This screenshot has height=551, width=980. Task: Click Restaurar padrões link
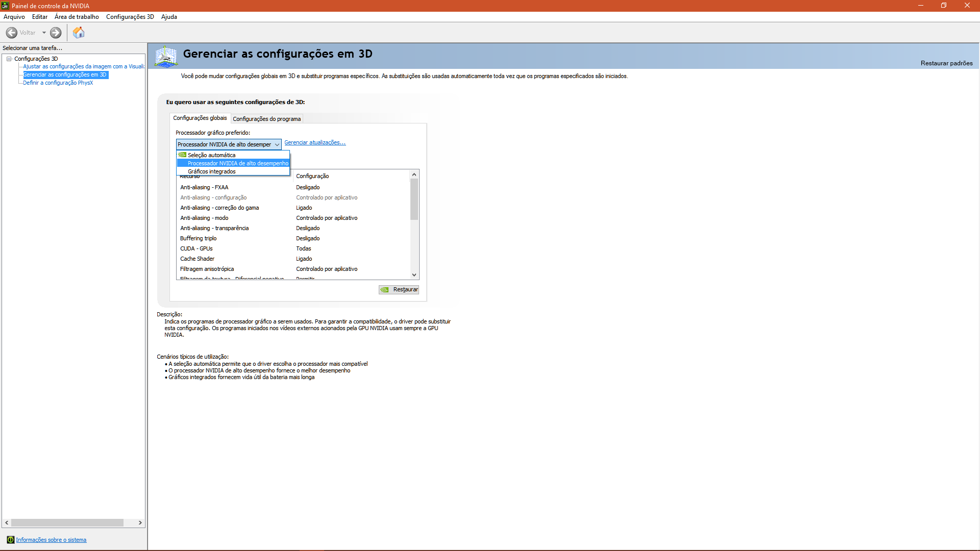pos(946,63)
